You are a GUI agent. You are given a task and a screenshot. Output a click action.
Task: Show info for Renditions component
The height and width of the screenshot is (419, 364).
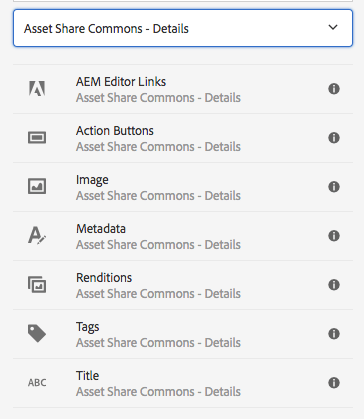click(334, 285)
